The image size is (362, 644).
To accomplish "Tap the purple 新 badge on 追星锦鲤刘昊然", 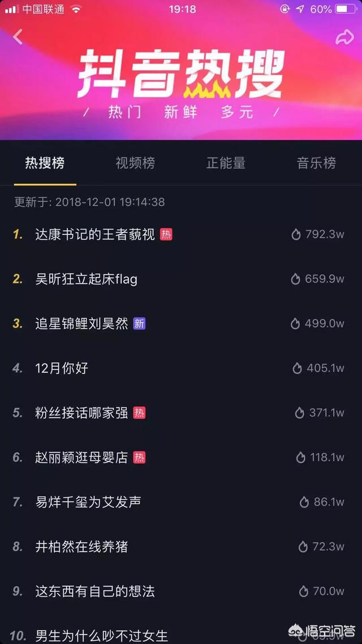I will [139, 324].
